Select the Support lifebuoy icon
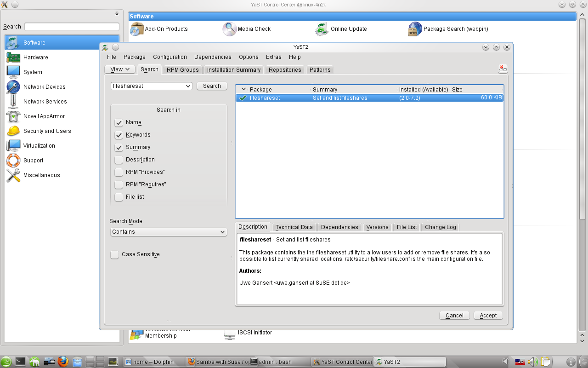This screenshot has width=588, height=368. point(13,161)
